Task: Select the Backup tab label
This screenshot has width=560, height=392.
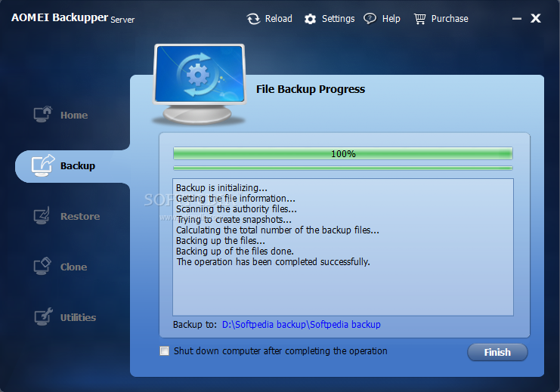Action: pos(78,166)
